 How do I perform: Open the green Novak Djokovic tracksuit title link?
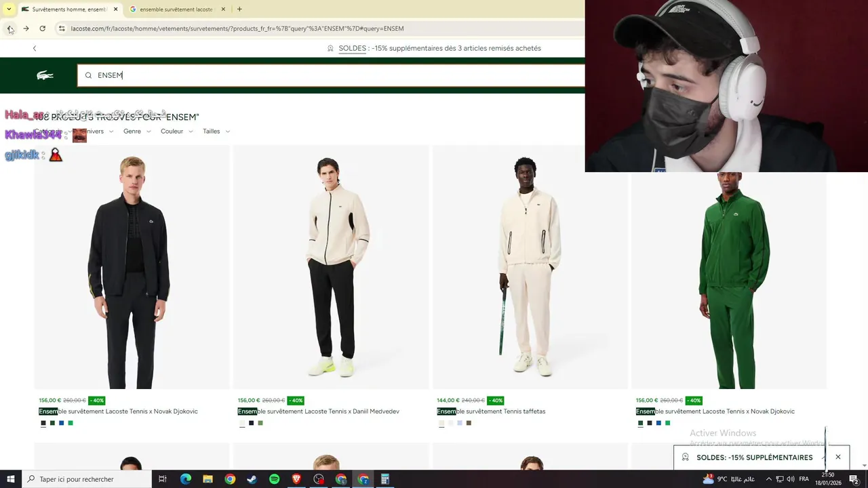[x=715, y=411]
